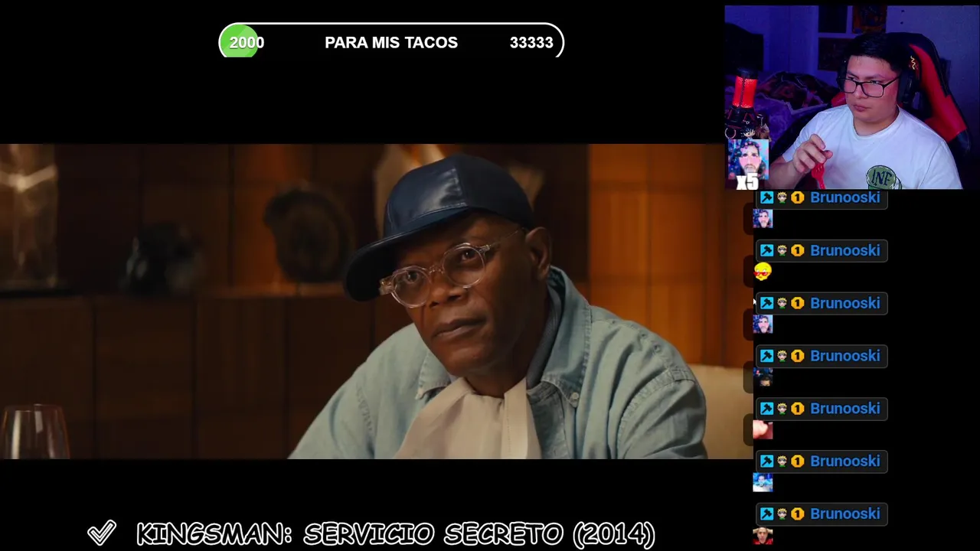The image size is (980, 551).
Task: Click the 33333 goal target amount
Action: (531, 43)
